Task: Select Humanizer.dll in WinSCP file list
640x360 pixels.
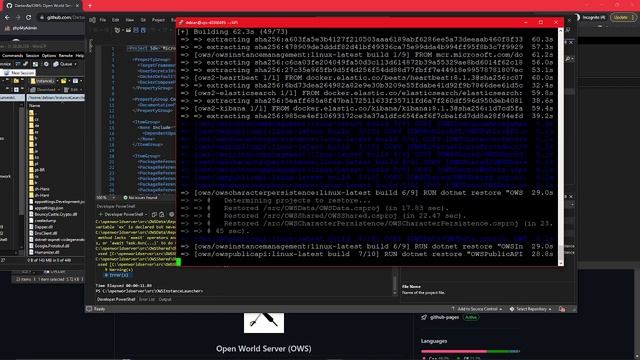Action: (x=44, y=253)
